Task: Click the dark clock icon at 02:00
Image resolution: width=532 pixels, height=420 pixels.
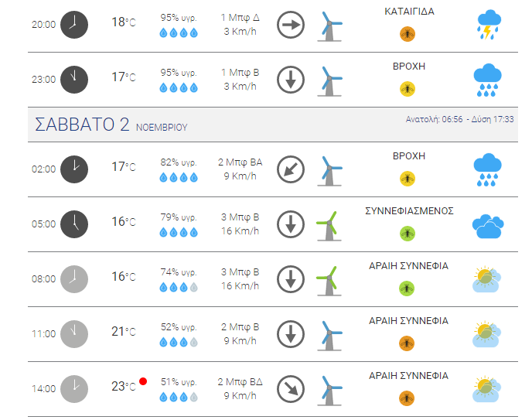Action: click(x=74, y=169)
